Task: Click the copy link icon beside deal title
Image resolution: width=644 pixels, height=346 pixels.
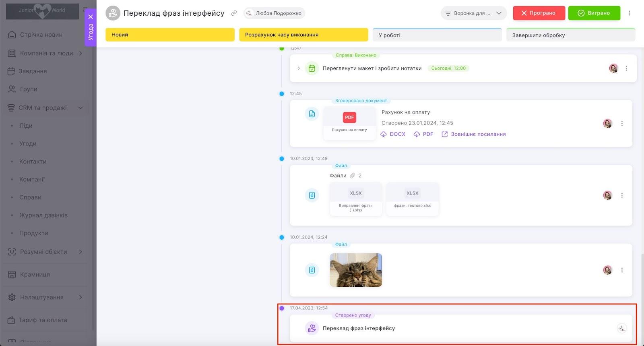Action: 234,13
